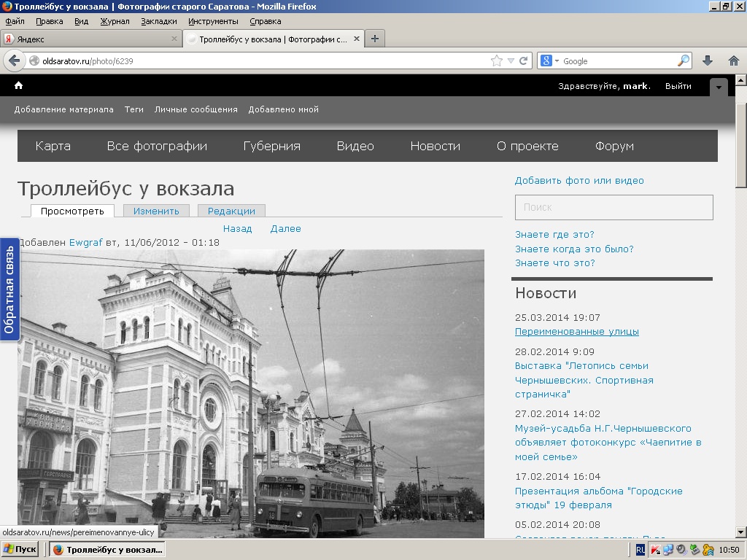747x560 pixels.
Task: Click the site Поиск input field
Action: [614, 207]
